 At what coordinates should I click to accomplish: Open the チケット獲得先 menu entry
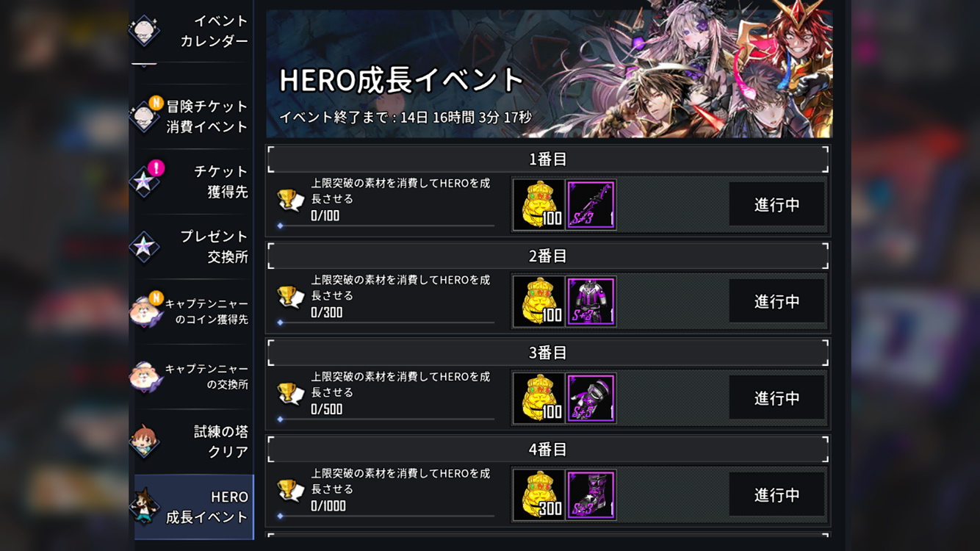click(x=191, y=181)
